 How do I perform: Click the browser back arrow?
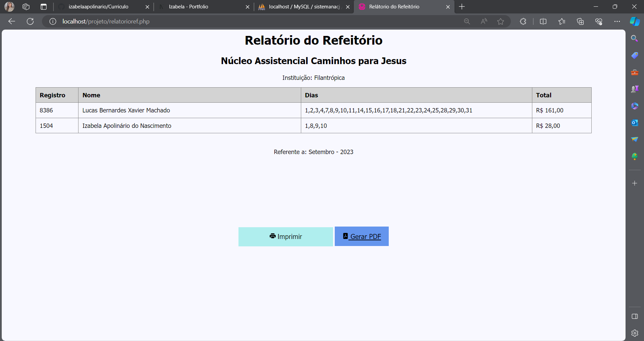[12, 21]
